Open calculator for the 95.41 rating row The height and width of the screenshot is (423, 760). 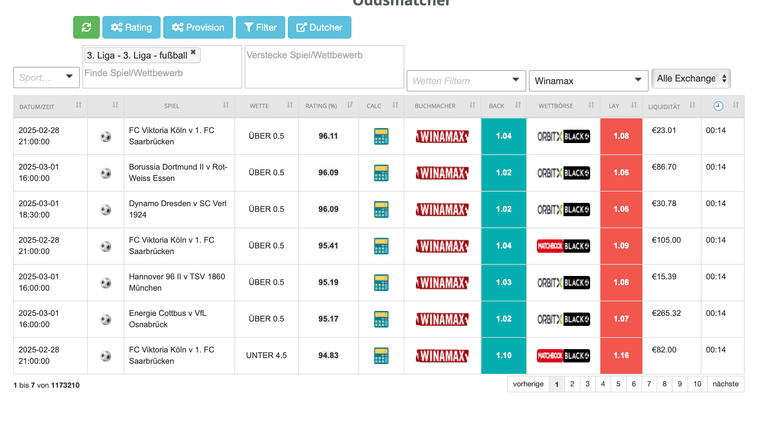(x=381, y=246)
